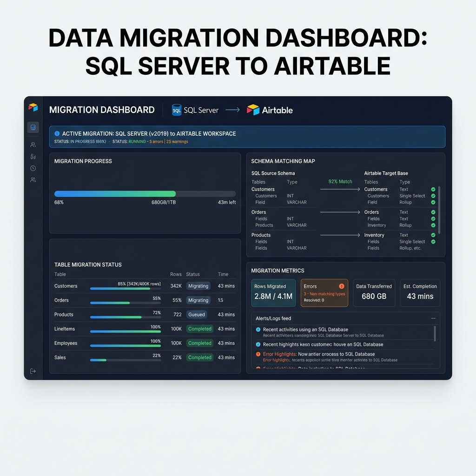Click the blue icon for Recent activities log entry
Image resolution: width=476 pixels, height=476 pixels.
point(258,330)
